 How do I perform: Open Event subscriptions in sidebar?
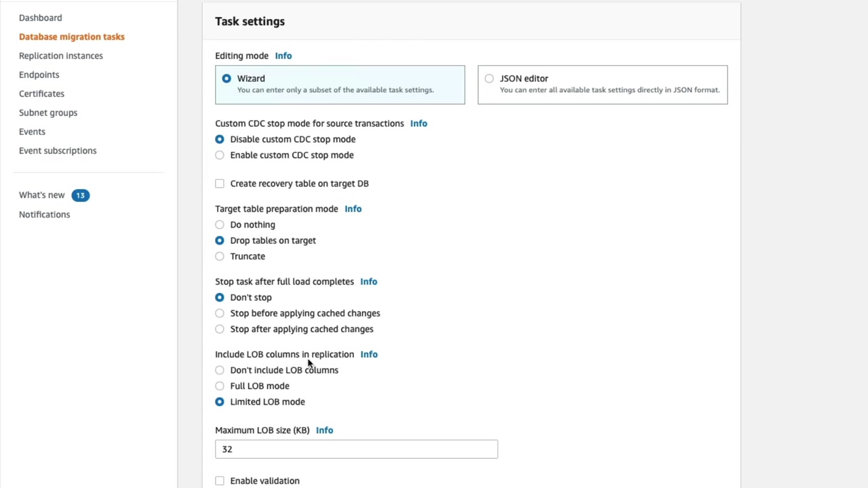coord(58,150)
